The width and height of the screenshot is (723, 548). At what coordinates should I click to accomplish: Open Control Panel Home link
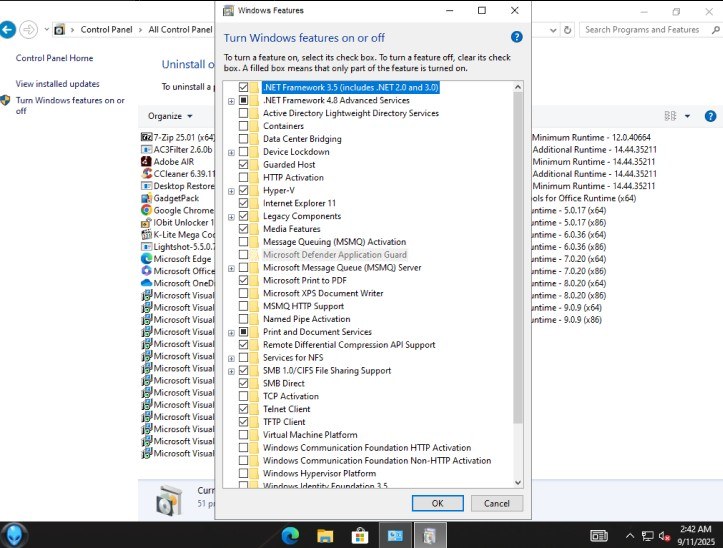54,58
